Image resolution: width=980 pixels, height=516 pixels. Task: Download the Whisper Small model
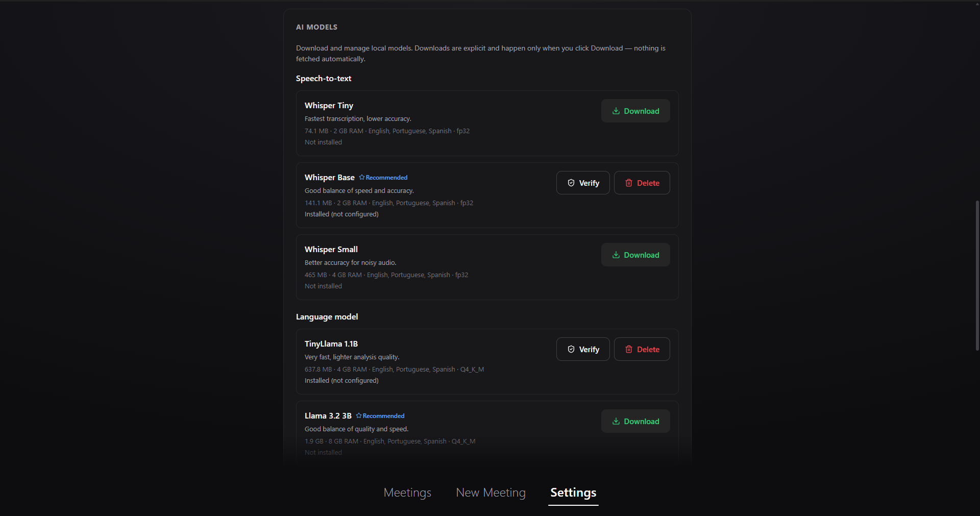tap(635, 255)
